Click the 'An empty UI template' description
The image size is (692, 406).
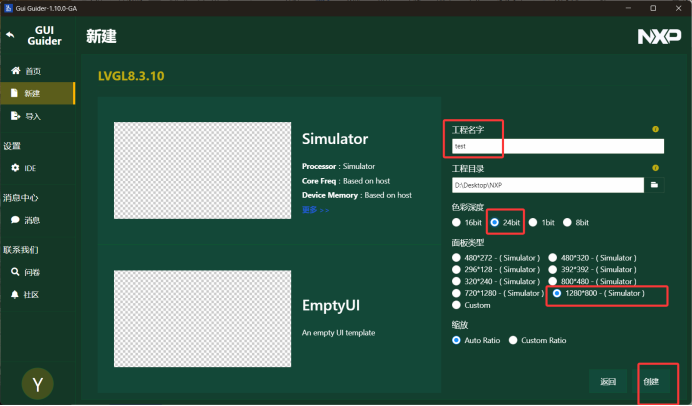click(x=338, y=333)
